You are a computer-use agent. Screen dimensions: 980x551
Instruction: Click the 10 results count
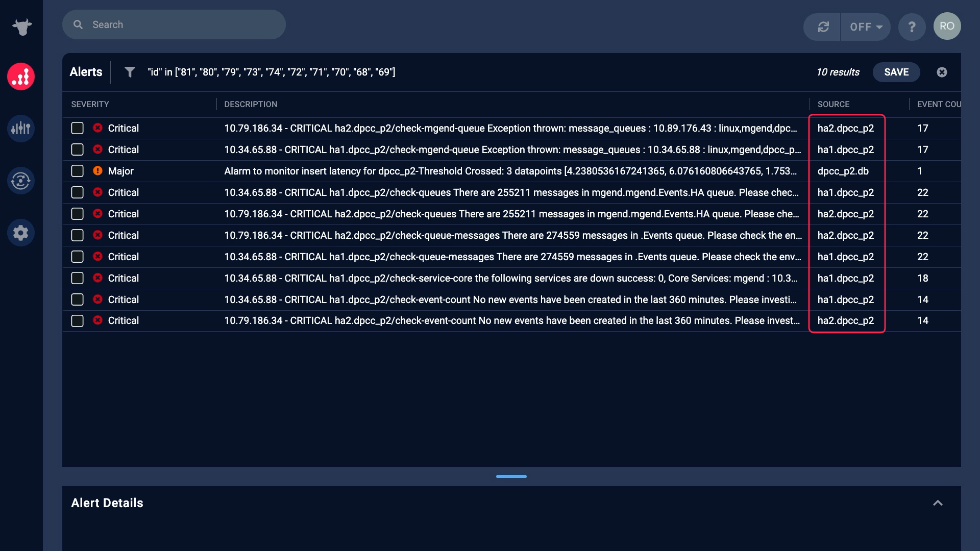(x=838, y=72)
